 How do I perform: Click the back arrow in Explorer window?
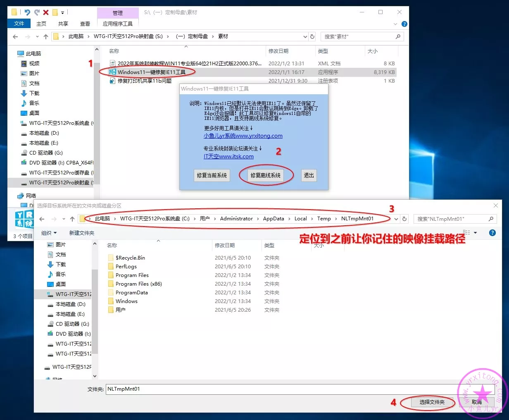pos(15,36)
